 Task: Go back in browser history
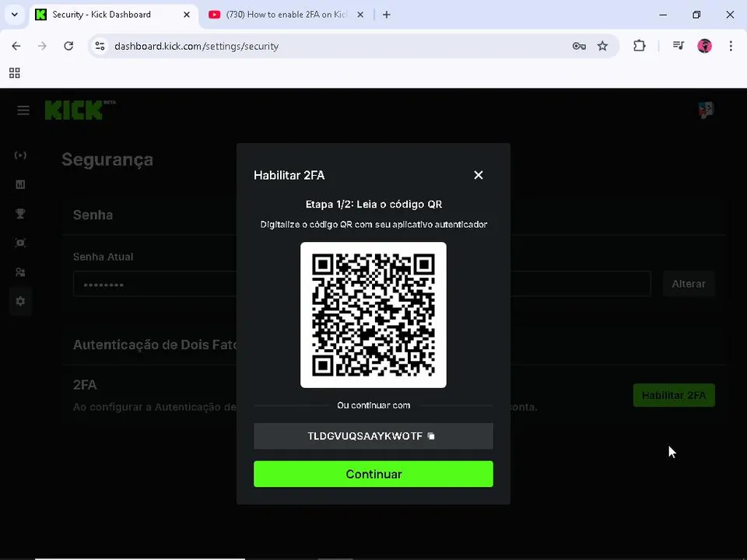[16, 46]
